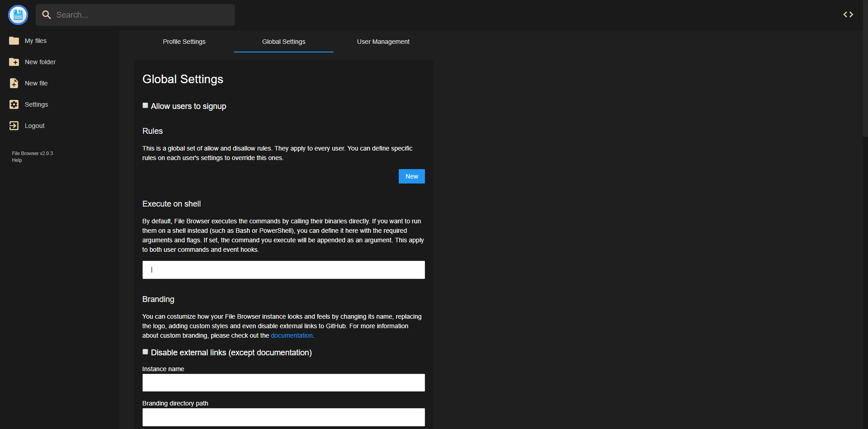This screenshot has width=868, height=429.
Task: Click the Logout exit icon
Action: [x=14, y=126]
